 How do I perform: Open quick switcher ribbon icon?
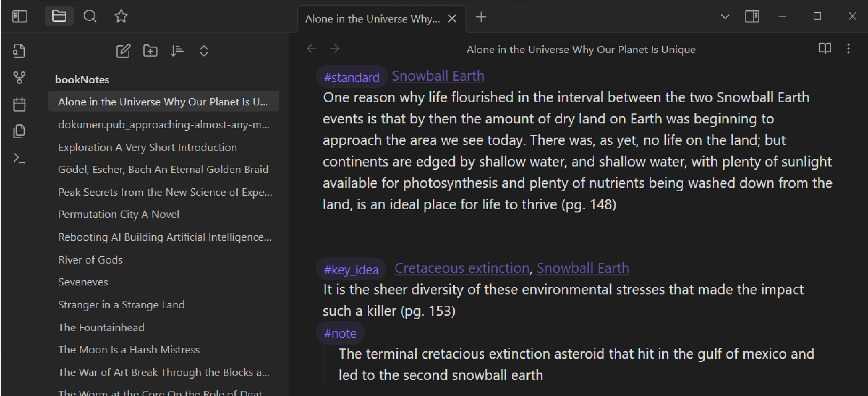click(19, 51)
